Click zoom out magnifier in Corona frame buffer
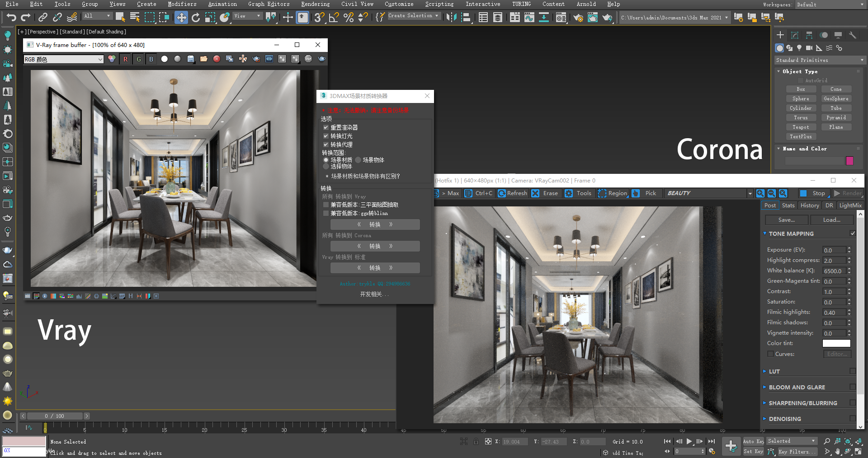This screenshot has width=868, height=458. click(772, 193)
